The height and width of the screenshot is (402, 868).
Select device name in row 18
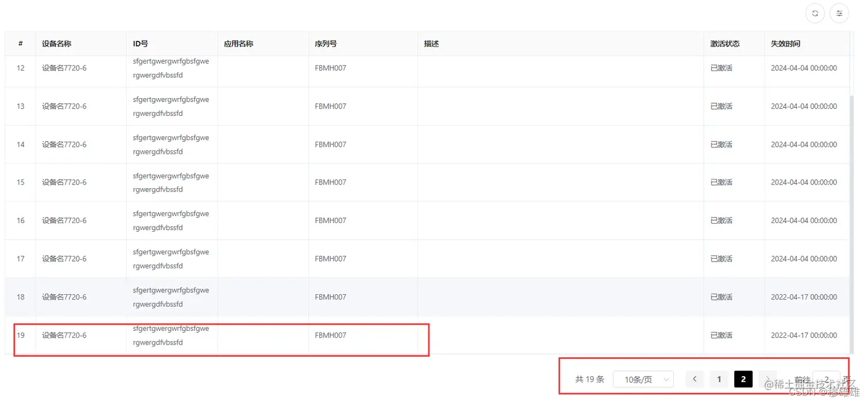pos(64,297)
